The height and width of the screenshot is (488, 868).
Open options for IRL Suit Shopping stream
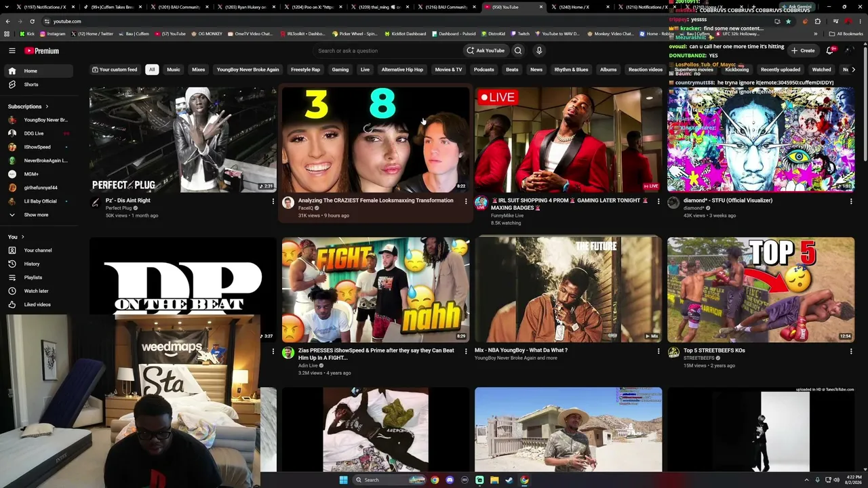[658, 201]
